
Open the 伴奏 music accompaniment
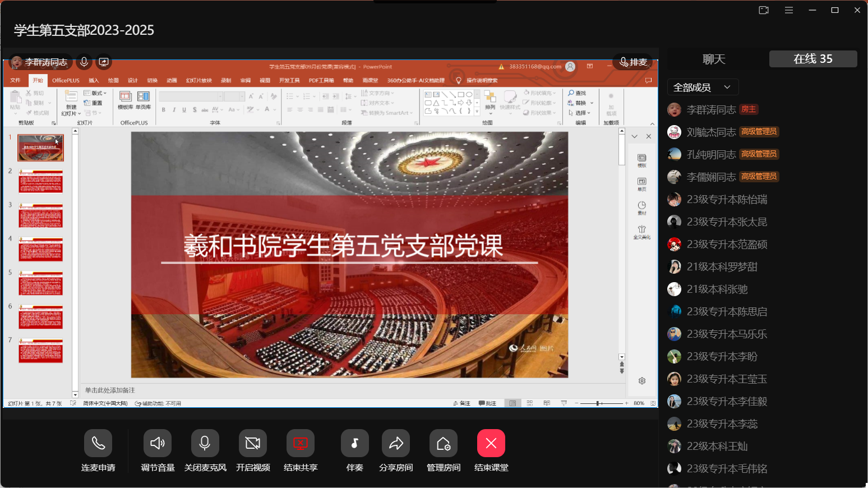[354, 444]
